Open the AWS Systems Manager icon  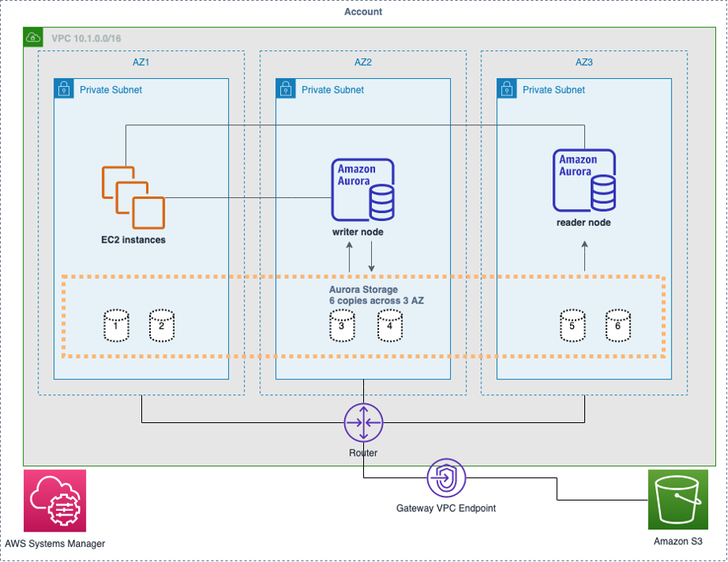tap(55, 501)
